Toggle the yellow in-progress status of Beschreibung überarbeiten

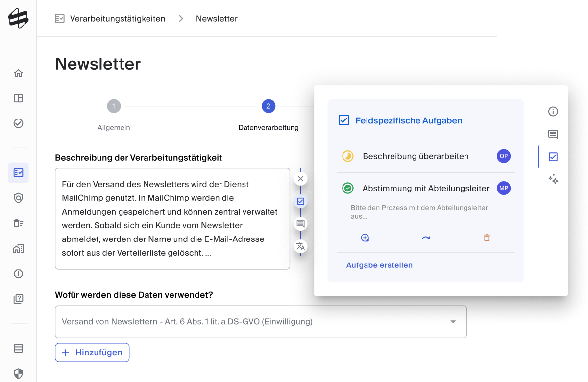(x=348, y=156)
